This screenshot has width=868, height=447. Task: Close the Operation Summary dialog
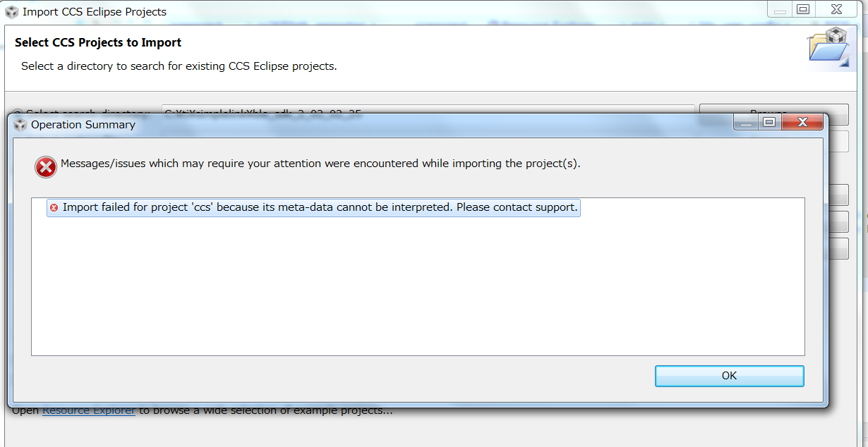pyautogui.click(x=802, y=122)
